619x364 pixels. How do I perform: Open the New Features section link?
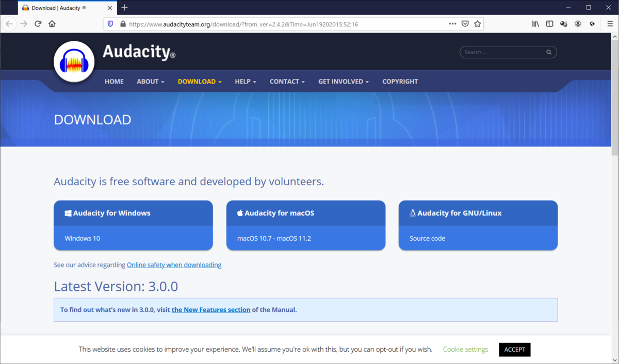tap(211, 310)
